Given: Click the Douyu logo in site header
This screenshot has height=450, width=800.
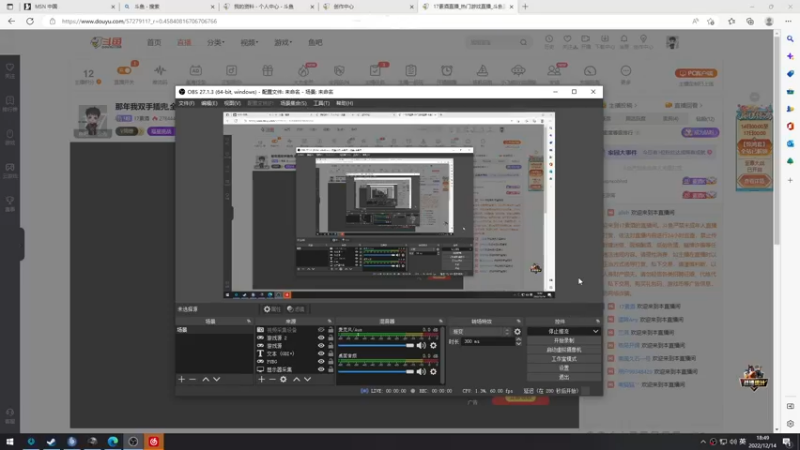Looking at the screenshot, I should (106, 43).
